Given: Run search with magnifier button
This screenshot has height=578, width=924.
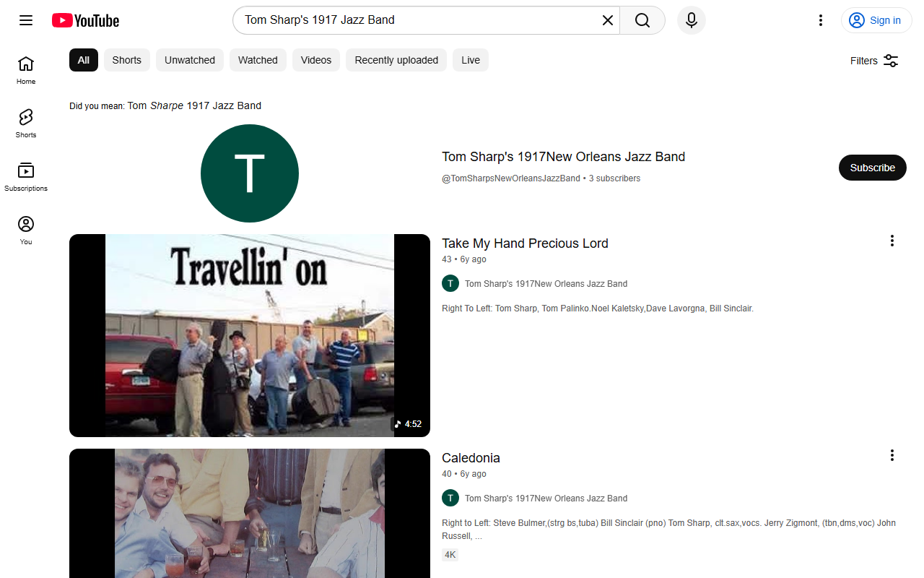Looking at the screenshot, I should coord(642,20).
